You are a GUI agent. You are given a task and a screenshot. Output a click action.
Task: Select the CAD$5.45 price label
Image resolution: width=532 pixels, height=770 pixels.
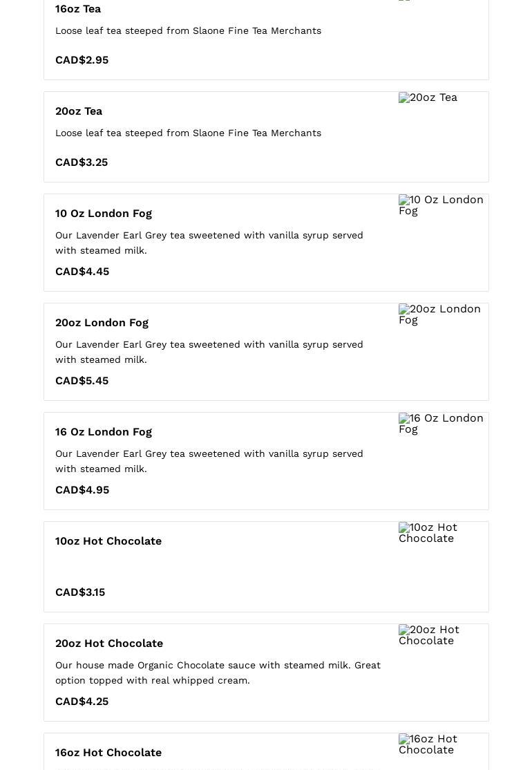coord(82,381)
